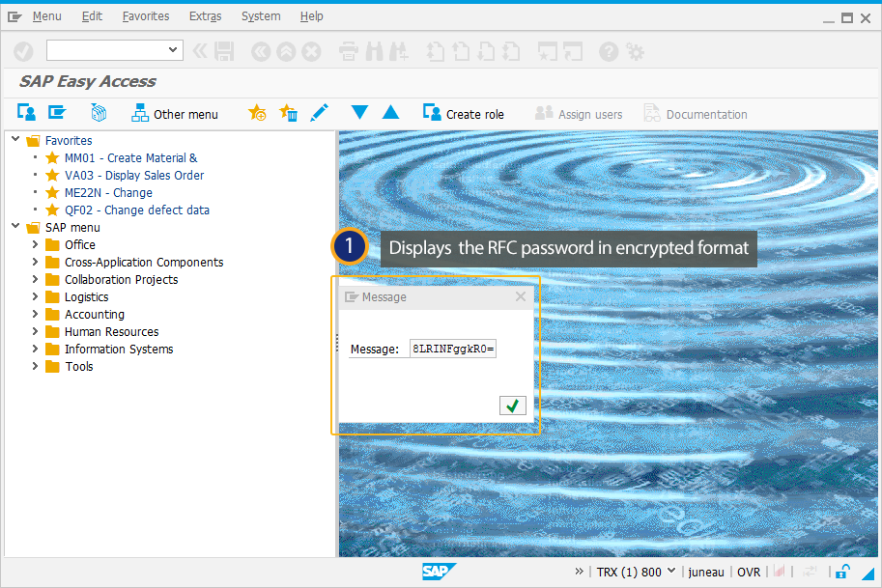The height and width of the screenshot is (588, 882).
Task: Expand the Human Resources folder
Action: pyautogui.click(x=35, y=332)
